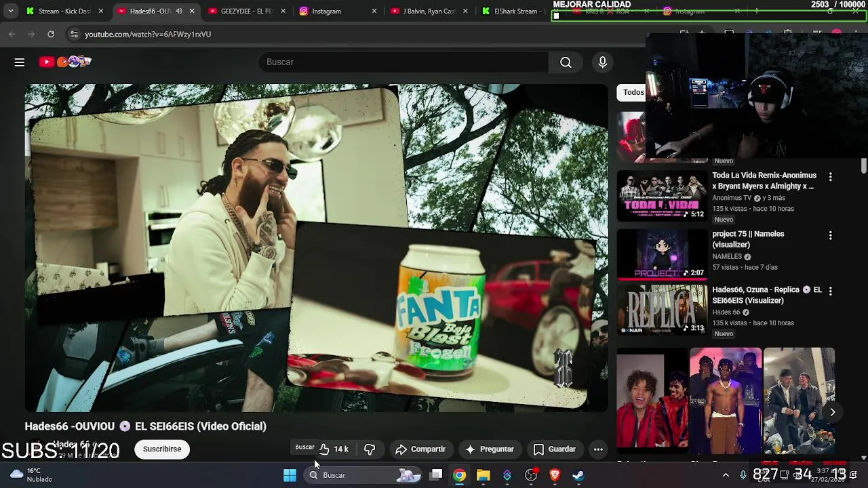Open Hades66, Ozuna - Replica title link
The image size is (868, 488).
click(767, 295)
